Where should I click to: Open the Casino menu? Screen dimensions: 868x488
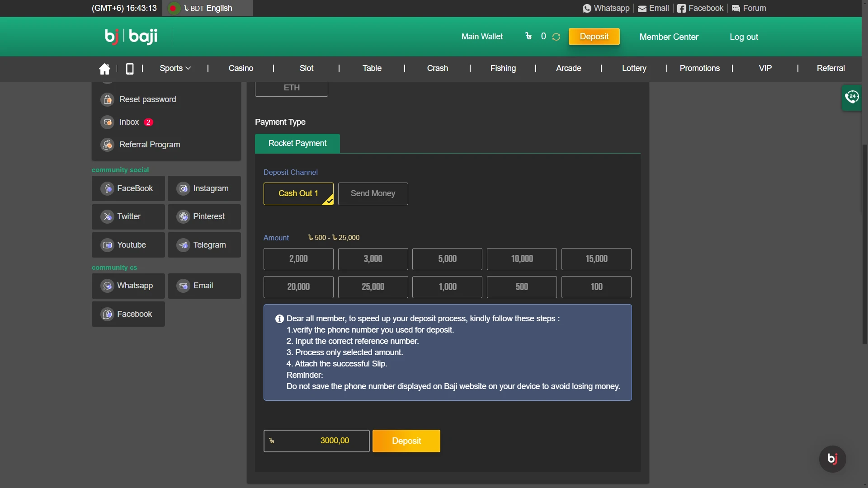(x=241, y=68)
